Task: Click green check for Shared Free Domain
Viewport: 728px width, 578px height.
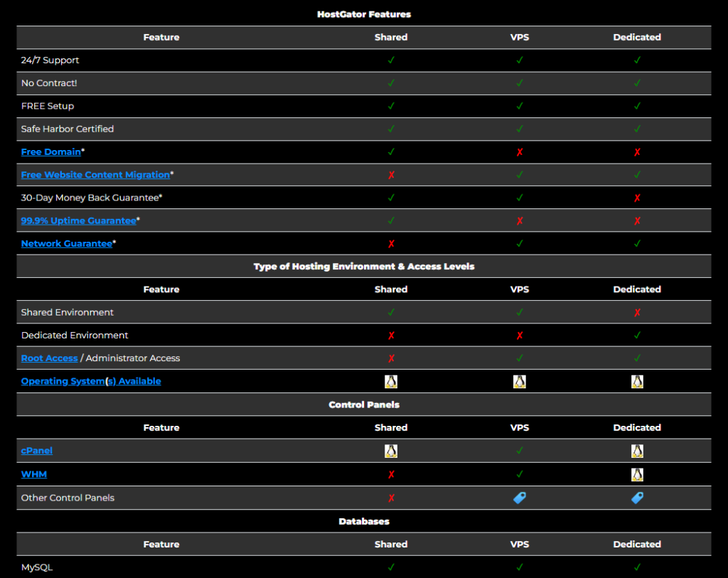Action: (x=392, y=152)
